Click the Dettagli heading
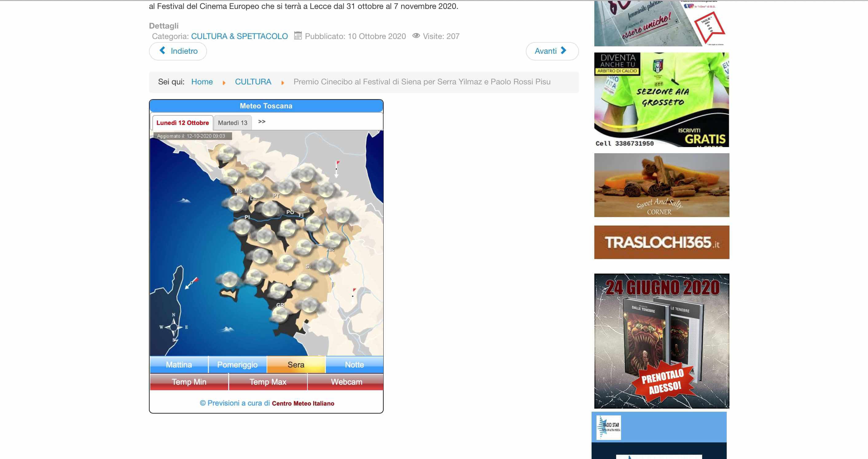The image size is (868, 459). [x=164, y=26]
